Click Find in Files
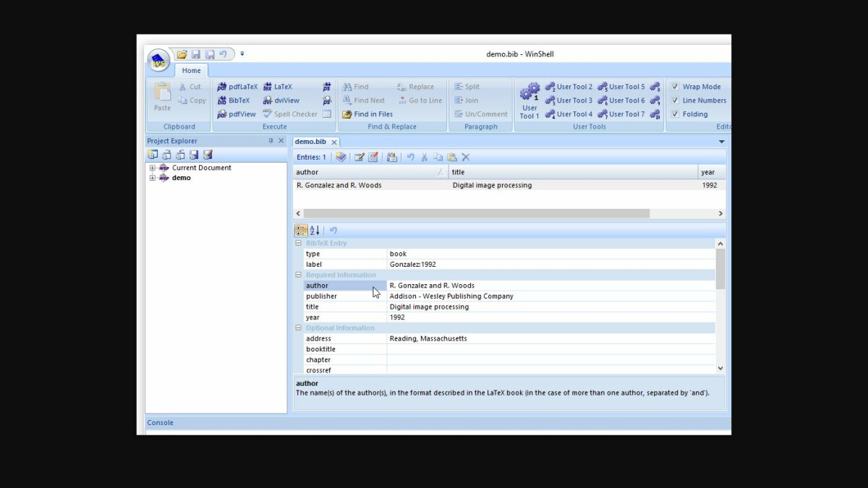This screenshot has height=488, width=868. pyautogui.click(x=367, y=114)
